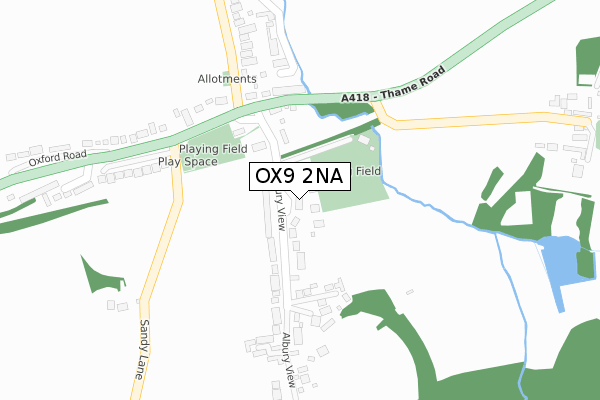
Task: Click the dark green strip beside Oxford Road
Action: point(54,216)
